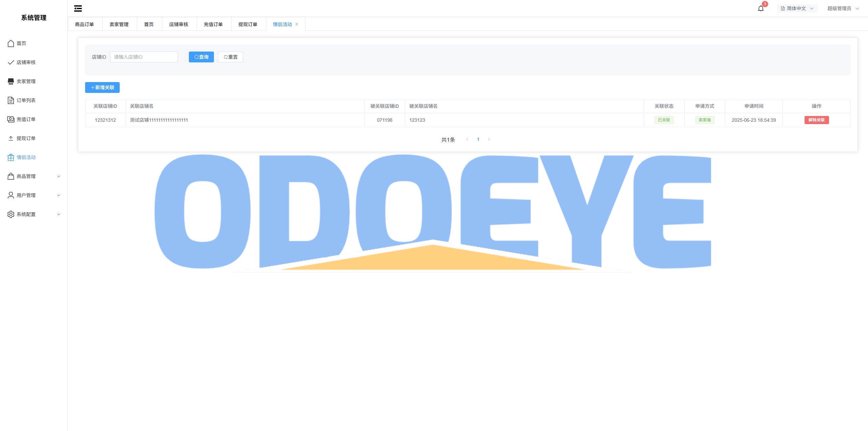
Task: Focus the 店铺ID input field
Action: click(x=144, y=57)
